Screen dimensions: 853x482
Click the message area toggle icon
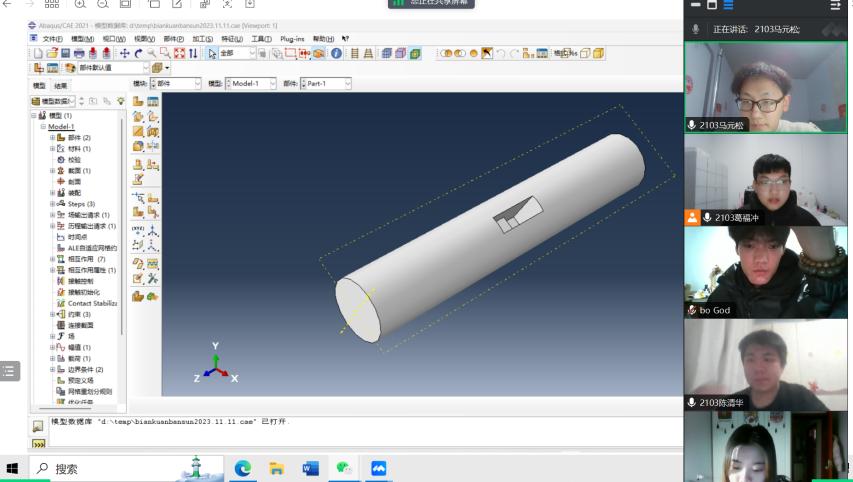(x=38, y=426)
